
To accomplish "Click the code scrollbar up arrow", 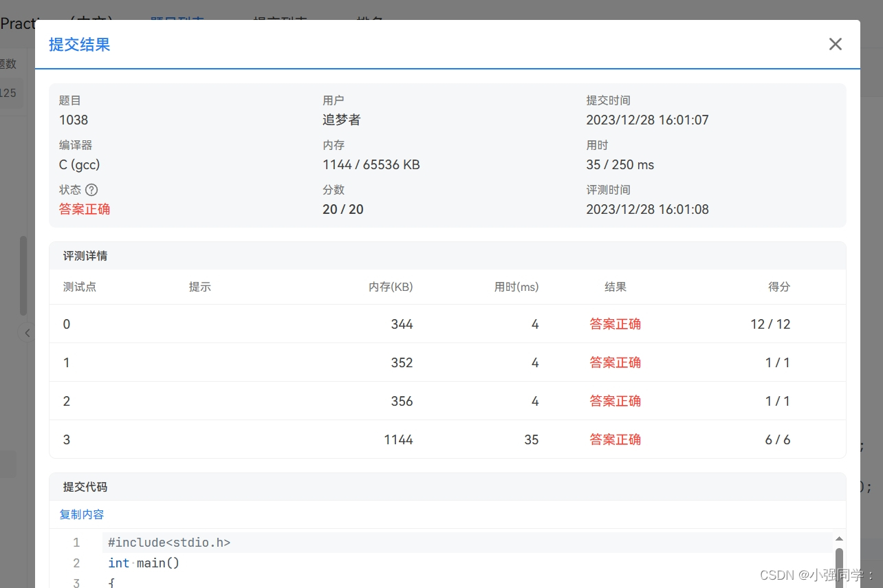I will (839, 538).
